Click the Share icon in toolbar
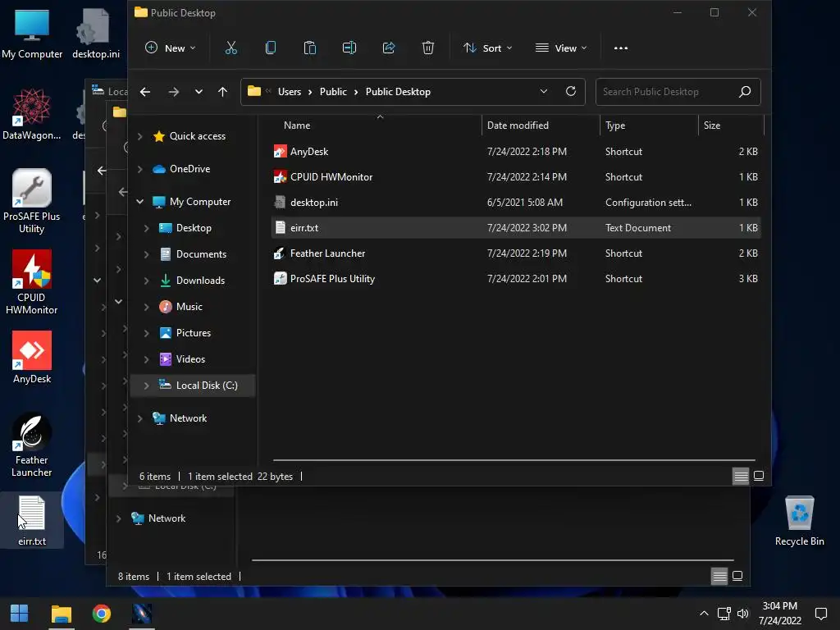Screen dimensions: 840x630 (x=388, y=48)
